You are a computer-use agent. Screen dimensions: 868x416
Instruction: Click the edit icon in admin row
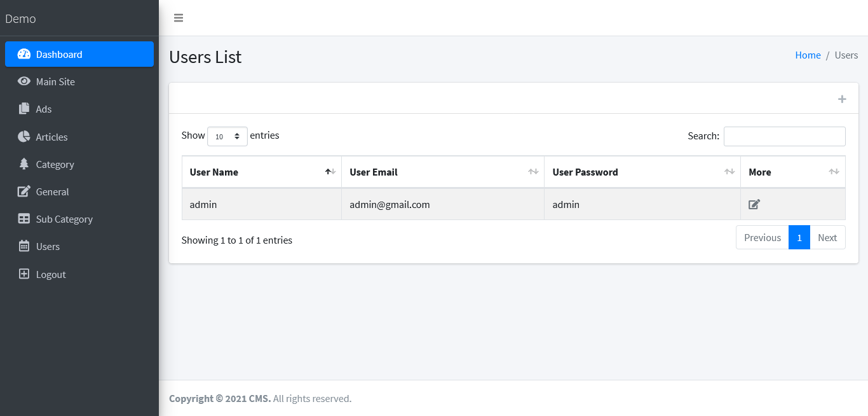pyautogui.click(x=754, y=204)
